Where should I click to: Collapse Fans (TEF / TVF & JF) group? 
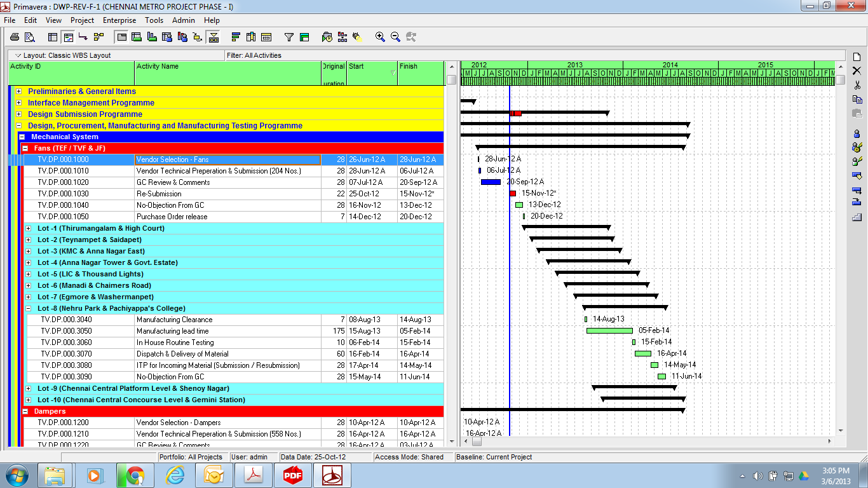25,149
